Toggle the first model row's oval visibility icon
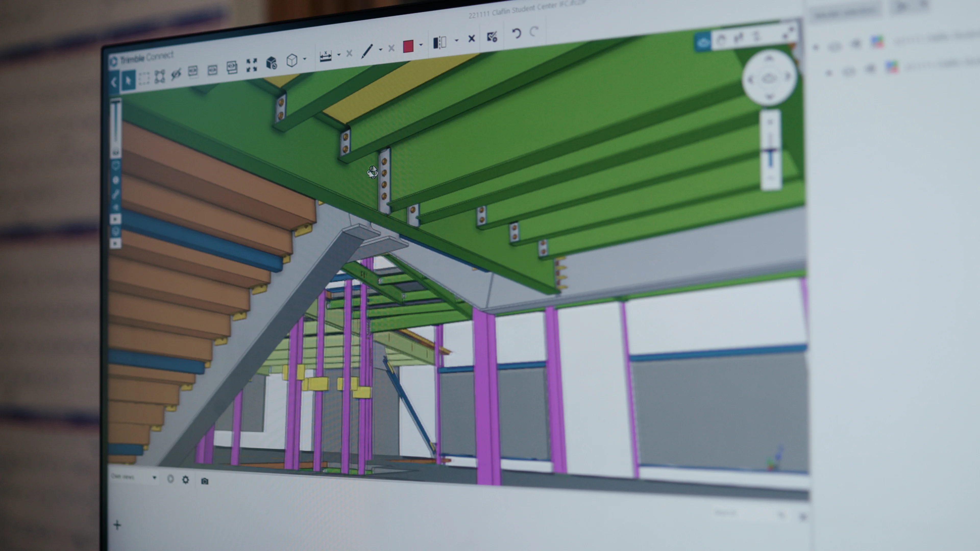Viewport: 980px width, 551px height. 835,46
